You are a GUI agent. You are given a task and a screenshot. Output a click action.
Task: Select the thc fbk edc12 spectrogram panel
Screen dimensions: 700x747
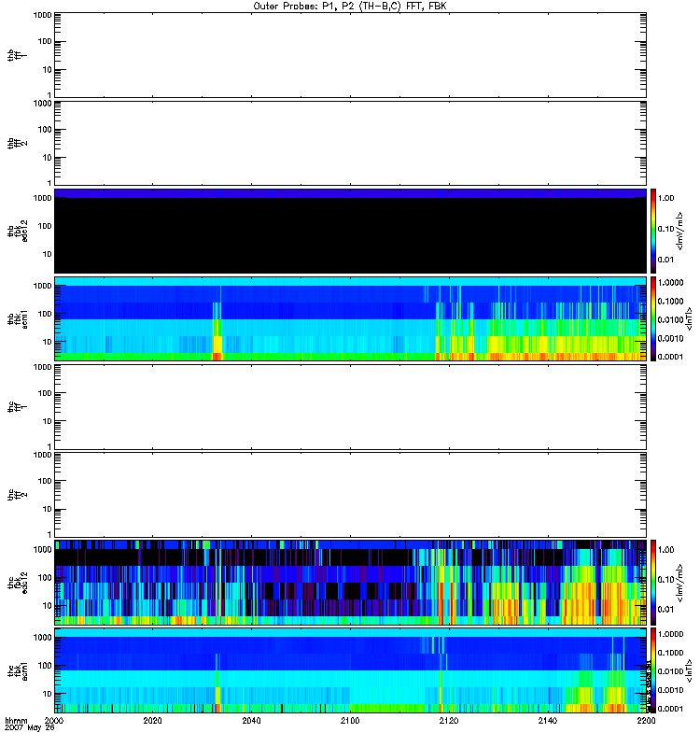pos(350,583)
